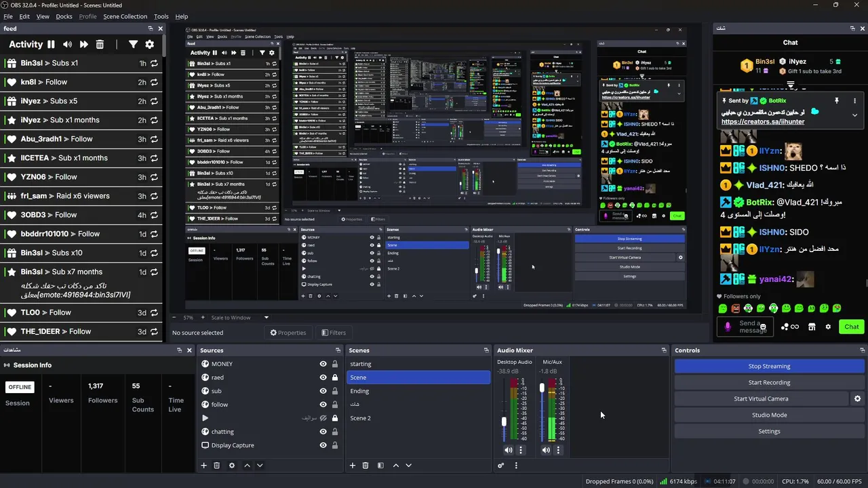Toggle visibility of follow source
Screen dimensions: 868x488
(x=323, y=405)
